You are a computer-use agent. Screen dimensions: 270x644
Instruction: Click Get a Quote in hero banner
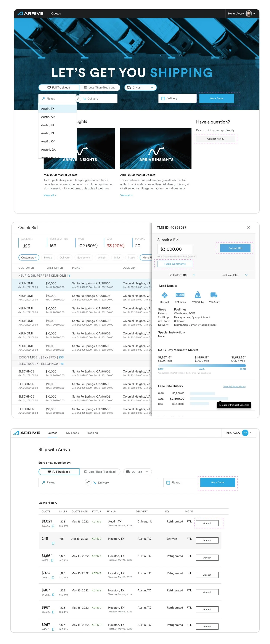(217, 98)
